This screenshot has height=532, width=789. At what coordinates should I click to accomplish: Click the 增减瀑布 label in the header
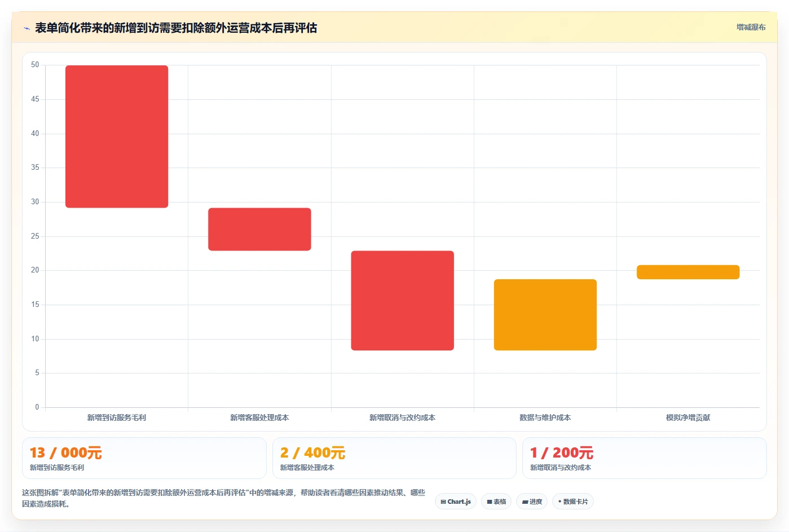[751, 27]
